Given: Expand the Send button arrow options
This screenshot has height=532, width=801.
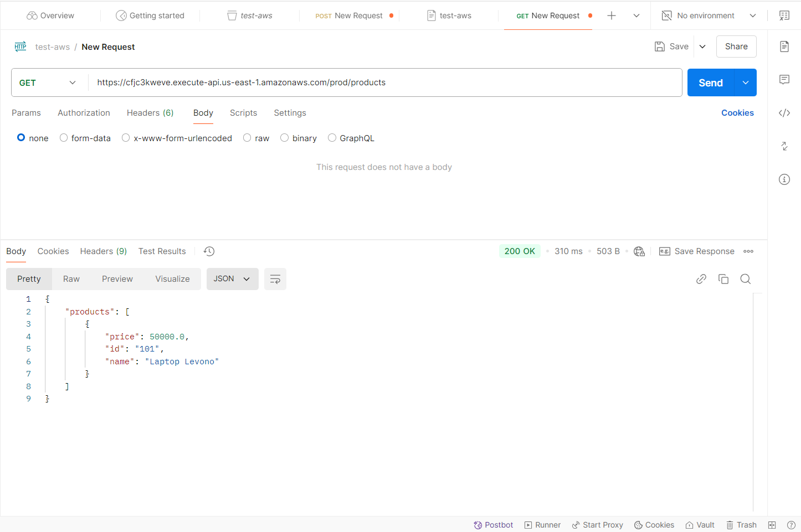Looking at the screenshot, I should pyautogui.click(x=746, y=82).
